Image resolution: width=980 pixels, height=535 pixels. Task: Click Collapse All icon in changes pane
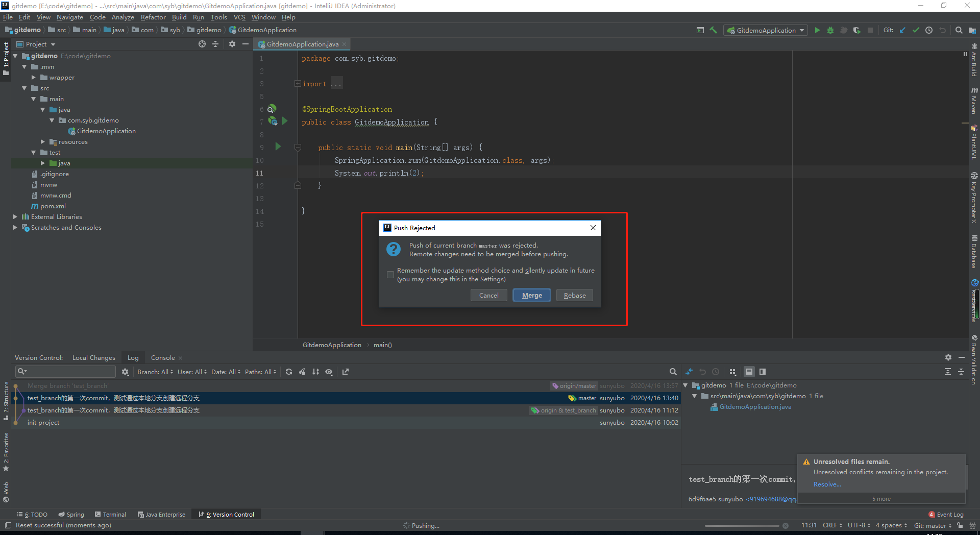tap(961, 372)
